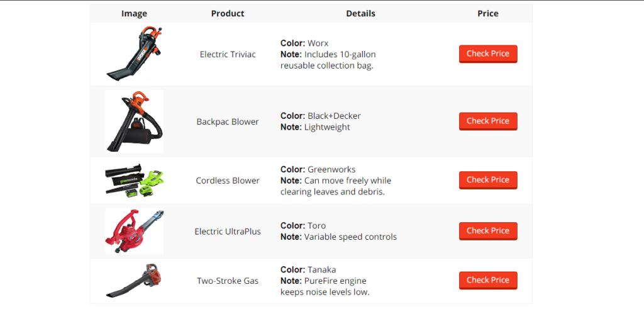
Task: Click the Backpac Blower product name
Action: click(x=228, y=122)
